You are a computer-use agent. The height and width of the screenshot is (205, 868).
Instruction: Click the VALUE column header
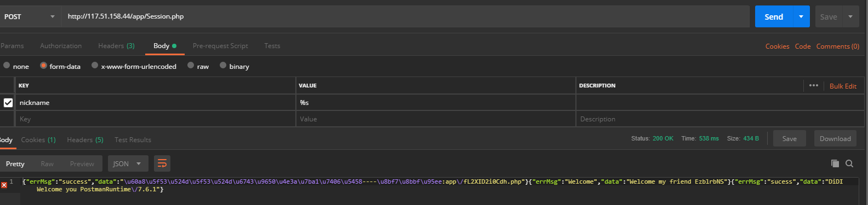coord(307,86)
